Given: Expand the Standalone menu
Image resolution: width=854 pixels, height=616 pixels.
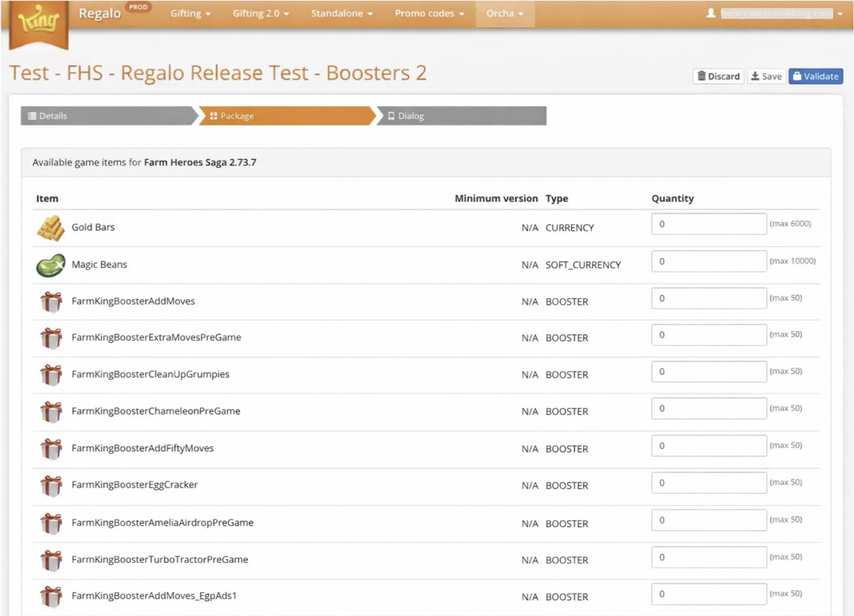Looking at the screenshot, I should pos(341,13).
